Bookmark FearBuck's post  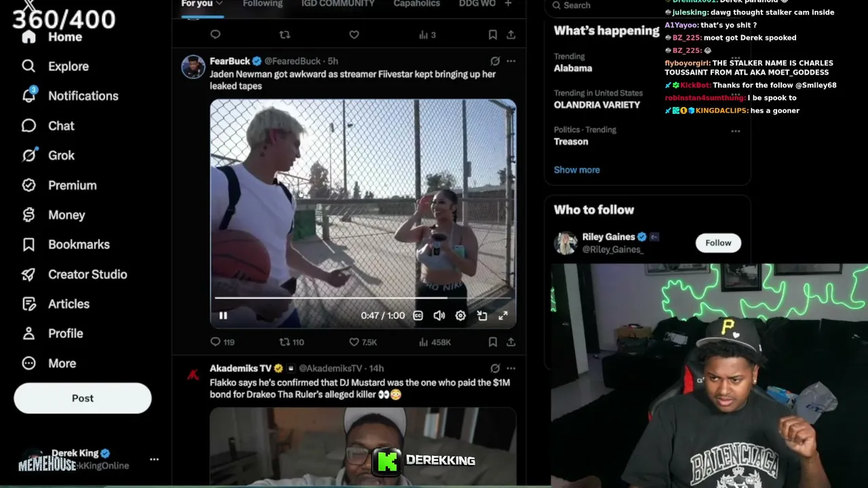pos(493,342)
